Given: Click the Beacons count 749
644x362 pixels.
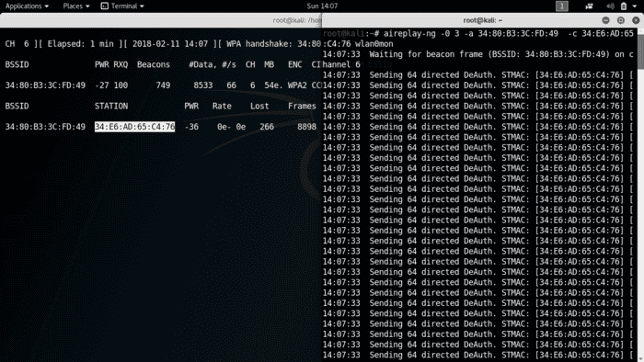Looking at the screenshot, I should [x=163, y=85].
